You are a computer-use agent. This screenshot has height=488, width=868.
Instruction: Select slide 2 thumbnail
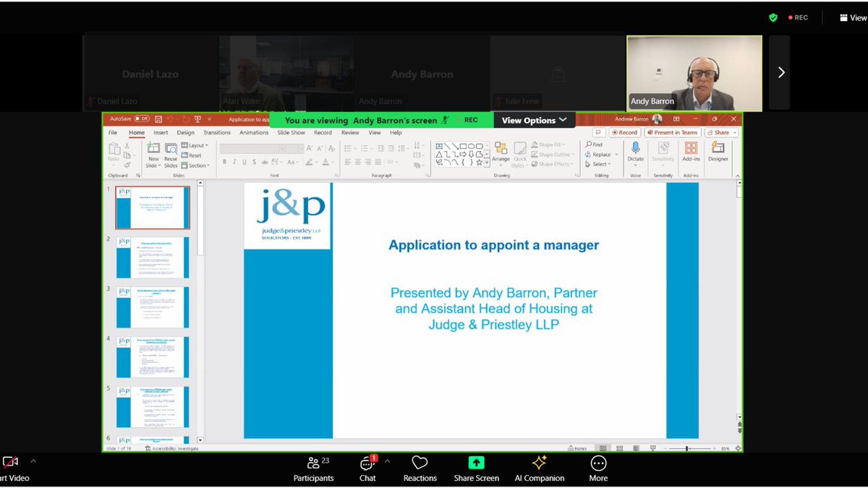pos(153,257)
